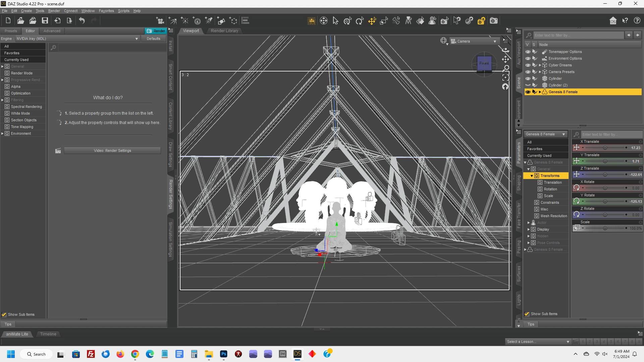The width and height of the screenshot is (644, 362).
Task: Adjust the X Translate slider
Action: pyautogui.click(x=604, y=148)
